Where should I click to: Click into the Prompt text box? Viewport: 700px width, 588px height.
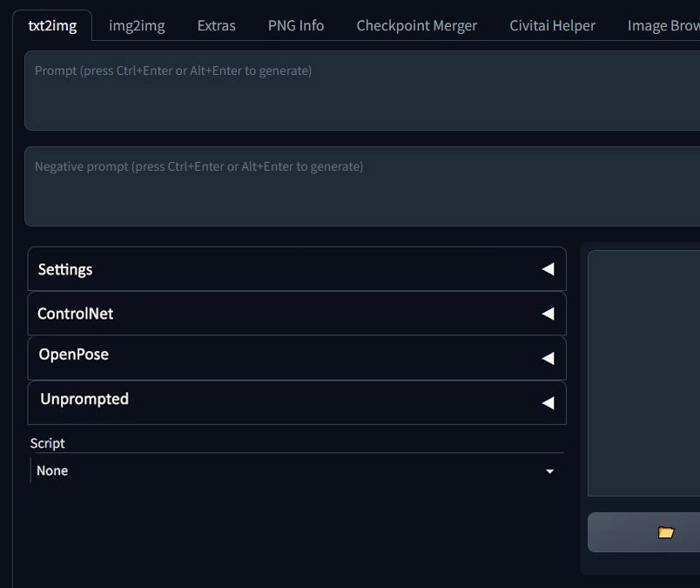point(362,91)
